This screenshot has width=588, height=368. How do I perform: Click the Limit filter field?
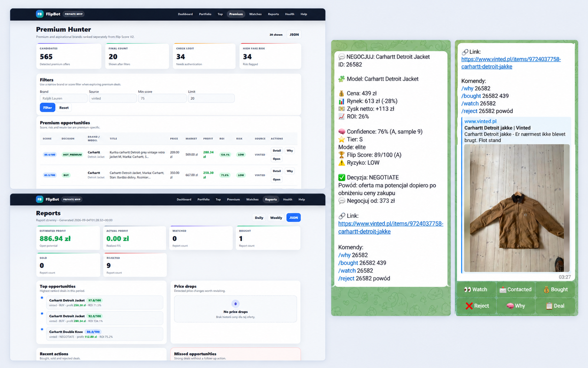coord(211,98)
